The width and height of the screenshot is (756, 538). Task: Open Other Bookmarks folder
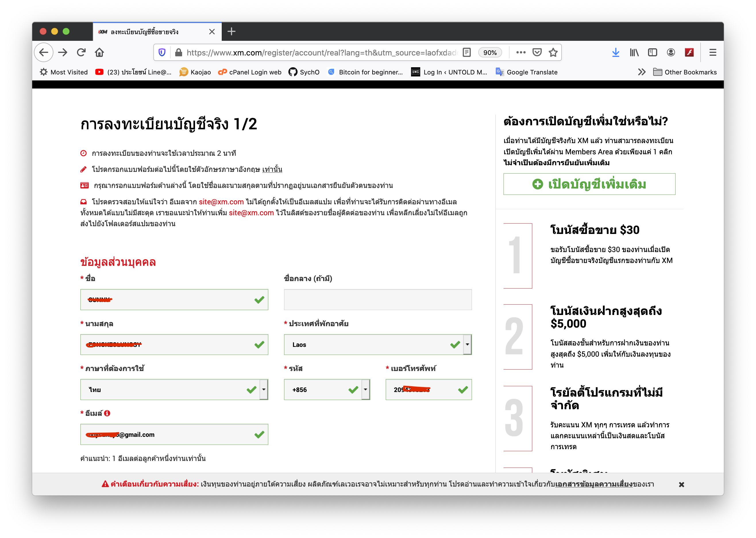pos(685,72)
